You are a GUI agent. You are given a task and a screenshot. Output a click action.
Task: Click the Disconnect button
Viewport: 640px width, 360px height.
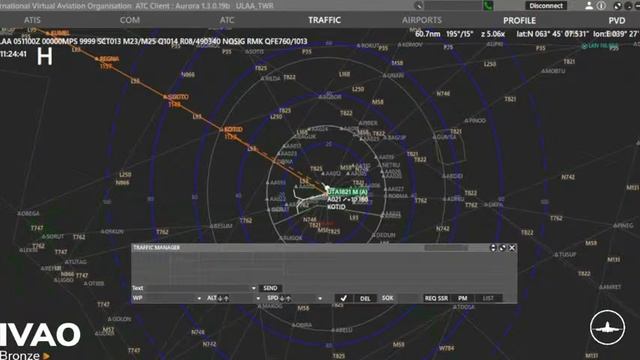[546, 6]
